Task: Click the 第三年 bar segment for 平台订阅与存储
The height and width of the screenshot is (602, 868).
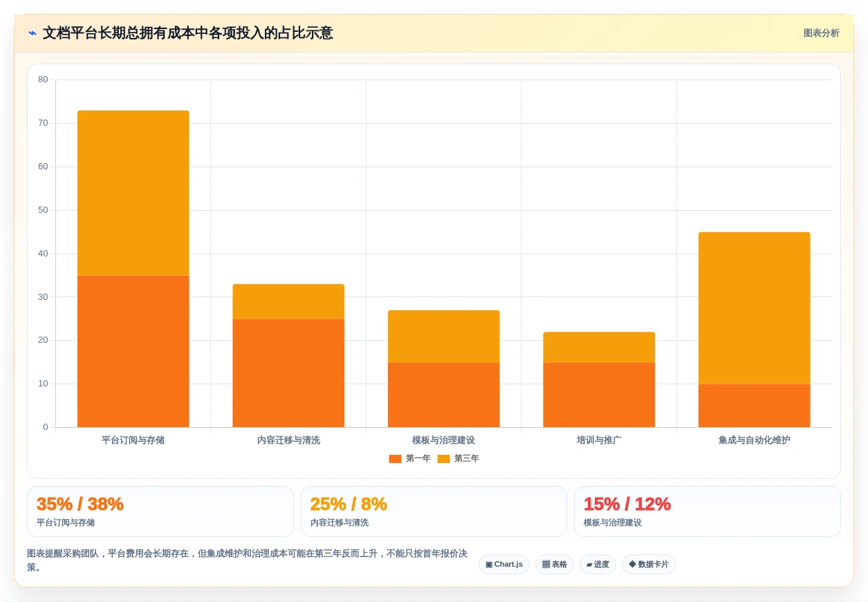Action: pyautogui.click(x=133, y=193)
